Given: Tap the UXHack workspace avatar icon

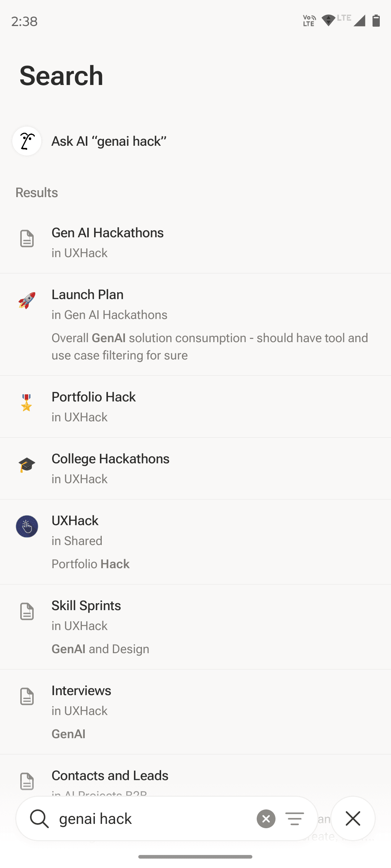Looking at the screenshot, I should tap(27, 527).
